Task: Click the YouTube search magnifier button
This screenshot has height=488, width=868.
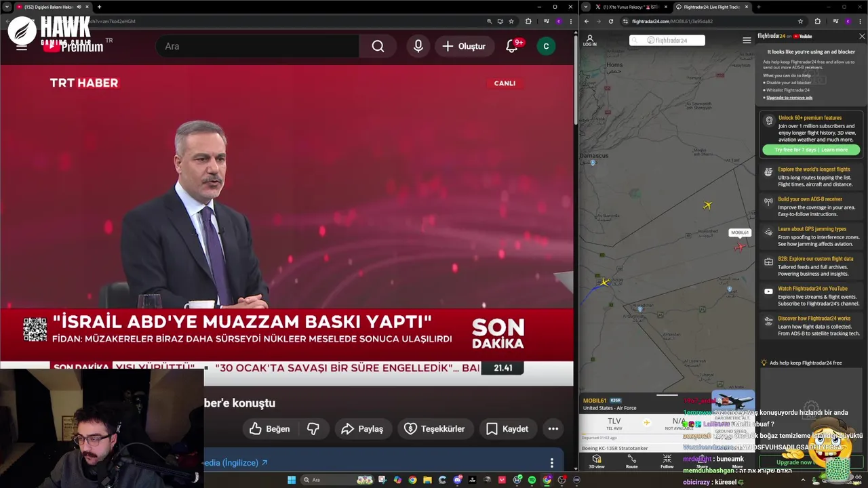Action: point(378,46)
